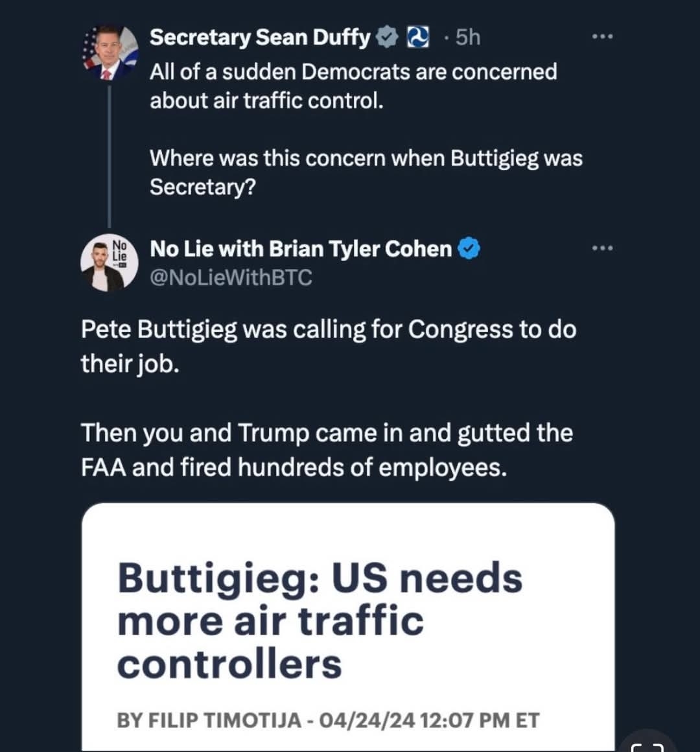The height and width of the screenshot is (752, 700).
Task: Open the Buttigieg air traffic controllers headline image
Action: click(348, 627)
